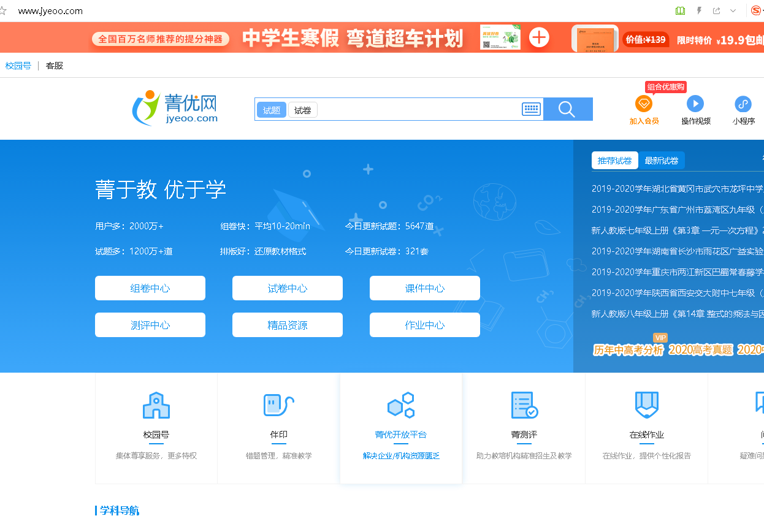The width and height of the screenshot is (764, 532).
Task: Click the 菁测评 checklist icon
Action: click(x=524, y=405)
